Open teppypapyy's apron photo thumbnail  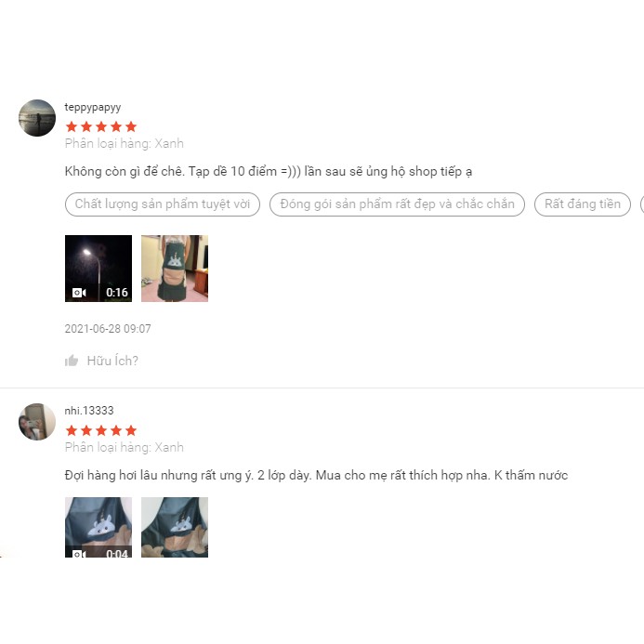(x=175, y=269)
